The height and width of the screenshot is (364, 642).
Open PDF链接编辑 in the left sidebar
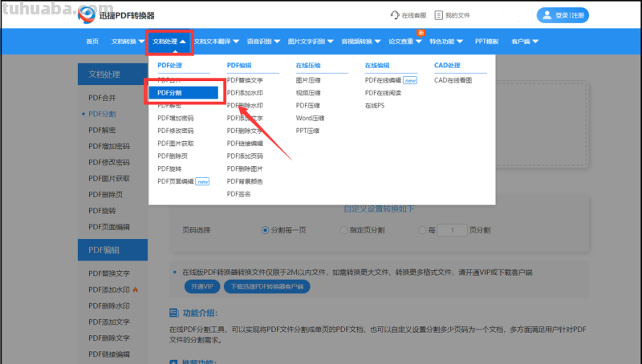point(109,354)
